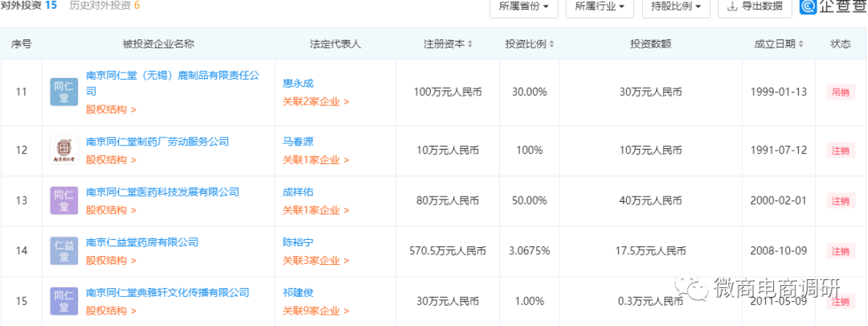868x326 pixels.
Task: Click 关联3家企业 under 陈裕宁
Action: 316,260
